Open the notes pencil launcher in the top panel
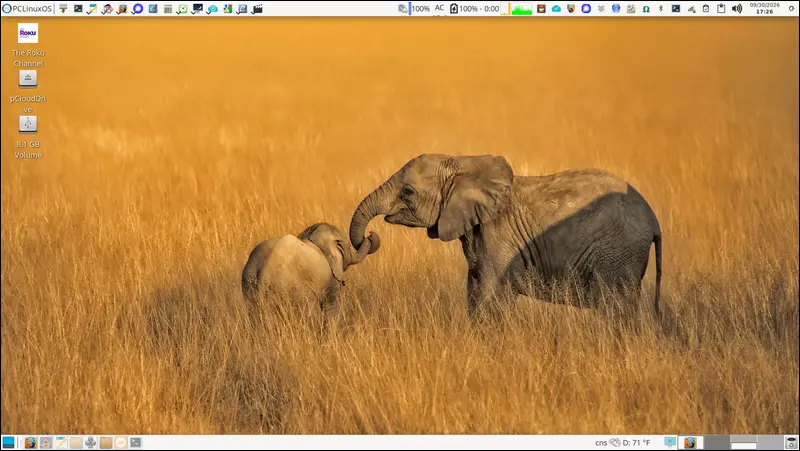The width and height of the screenshot is (800, 451). click(92, 9)
